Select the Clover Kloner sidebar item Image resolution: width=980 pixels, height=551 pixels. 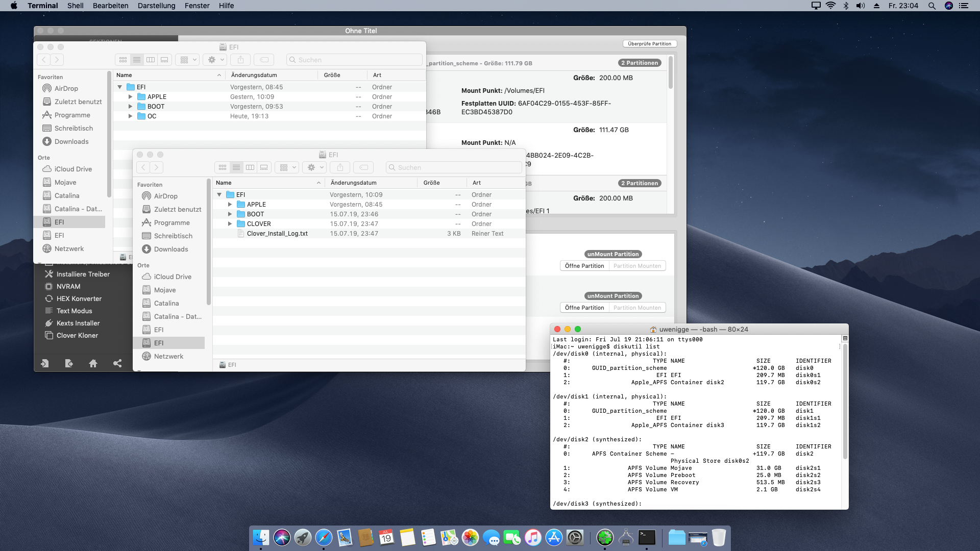point(77,335)
